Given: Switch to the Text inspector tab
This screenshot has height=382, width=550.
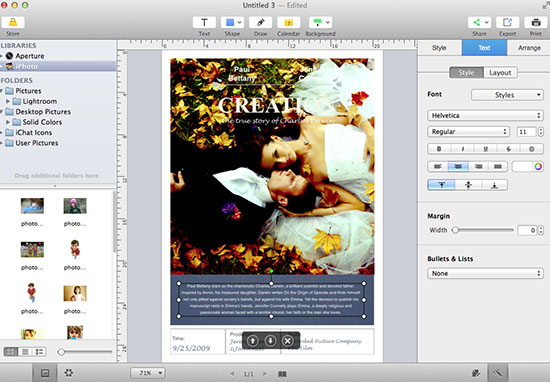Looking at the screenshot, I should tap(484, 48).
